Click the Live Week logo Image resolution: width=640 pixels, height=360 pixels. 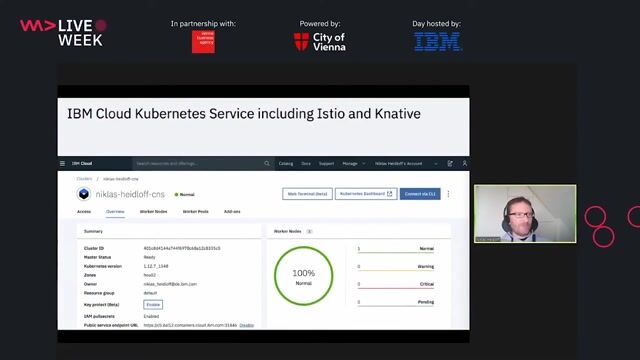pos(63,32)
